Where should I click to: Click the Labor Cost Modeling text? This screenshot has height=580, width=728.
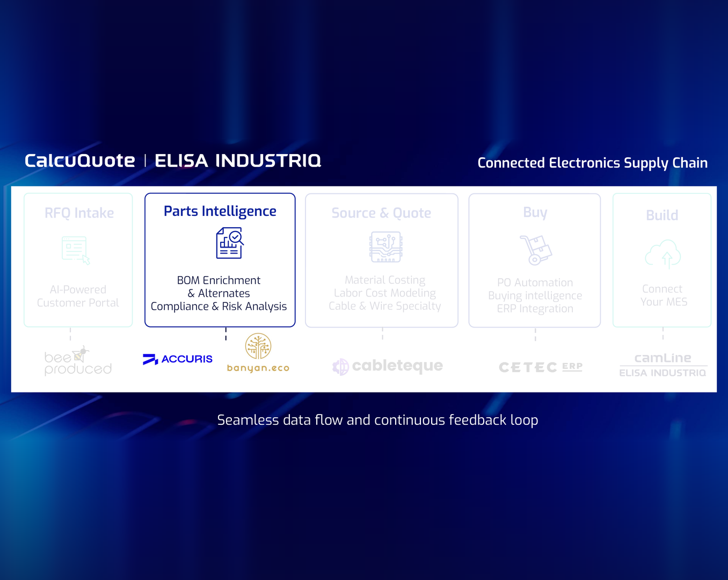(385, 293)
